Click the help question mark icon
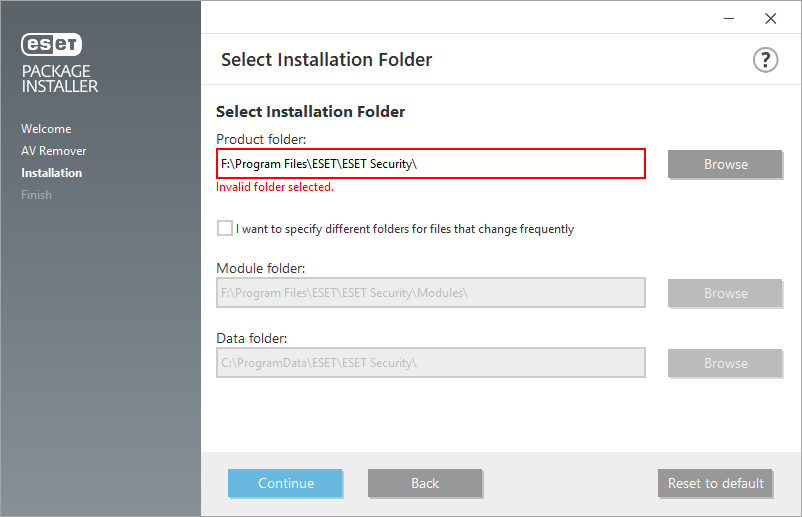The image size is (802, 517). point(765,60)
